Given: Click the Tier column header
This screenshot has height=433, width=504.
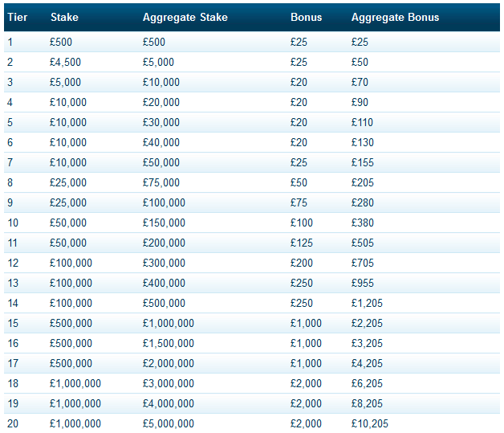Looking at the screenshot, I should coord(18,17).
